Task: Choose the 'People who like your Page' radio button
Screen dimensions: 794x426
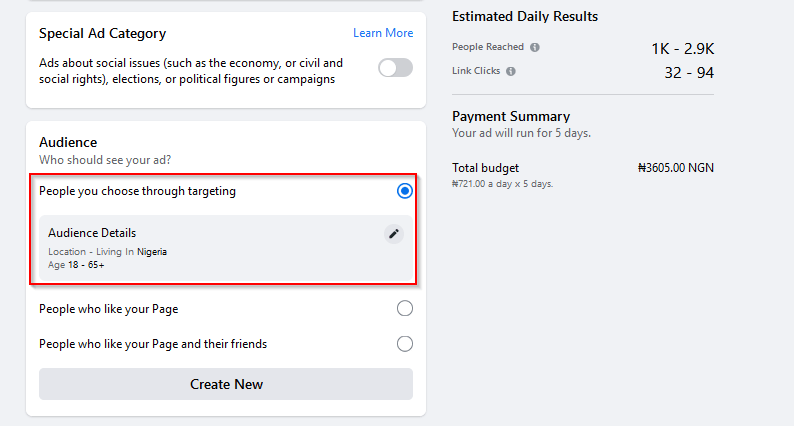Action: coord(405,308)
